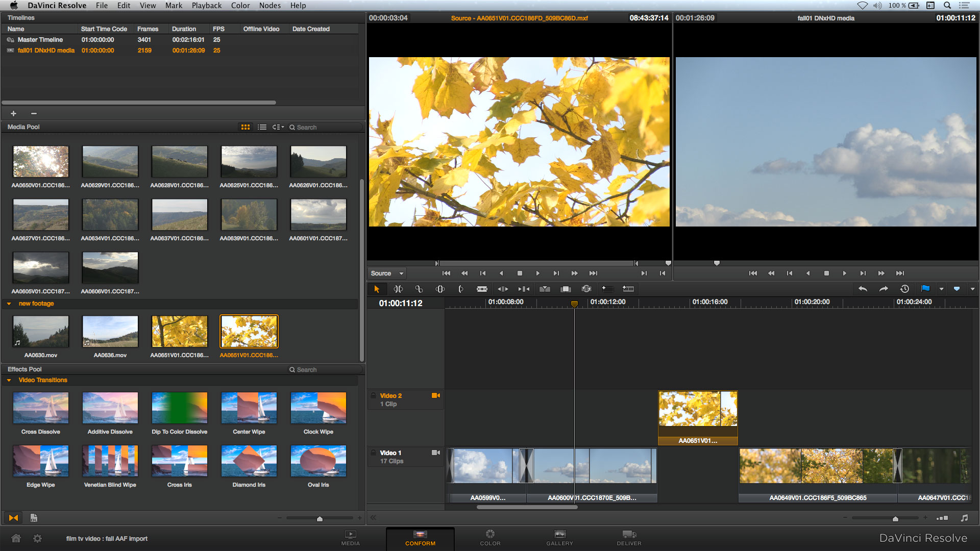Add a new timeline with plus button

pyautogui.click(x=14, y=113)
